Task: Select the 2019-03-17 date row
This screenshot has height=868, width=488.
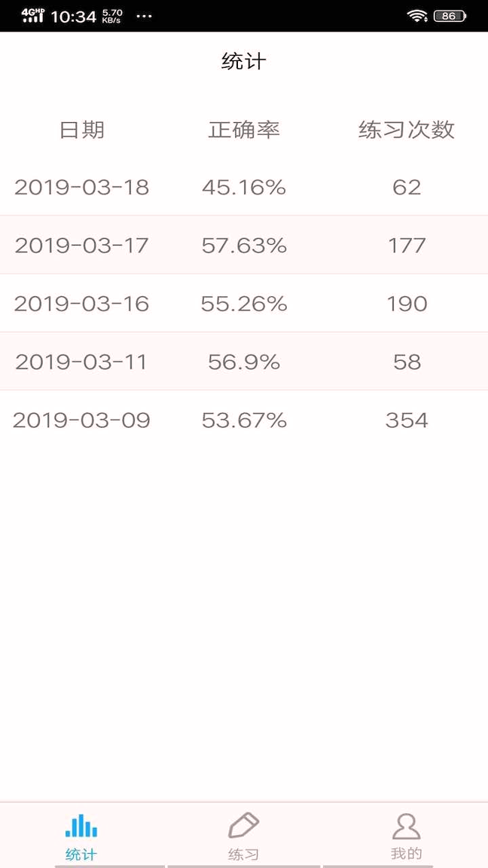Action: click(81, 245)
